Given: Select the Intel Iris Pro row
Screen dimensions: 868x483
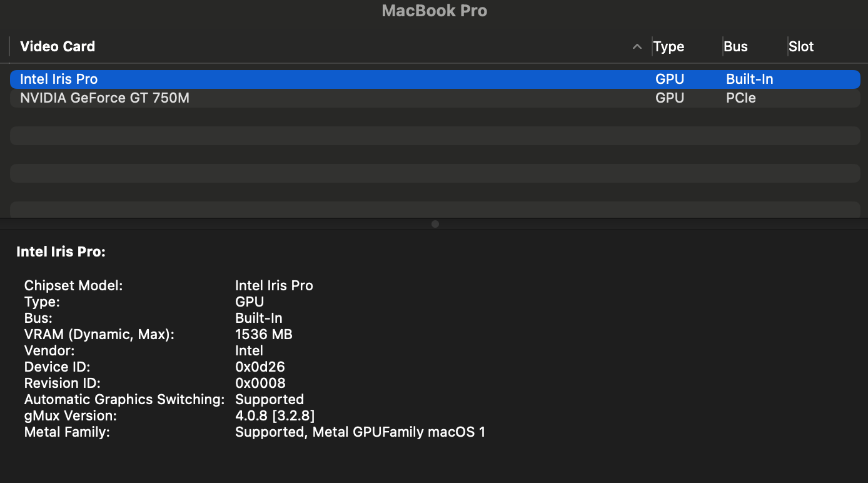Looking at the screenshot, I should (x=59, y=79).
